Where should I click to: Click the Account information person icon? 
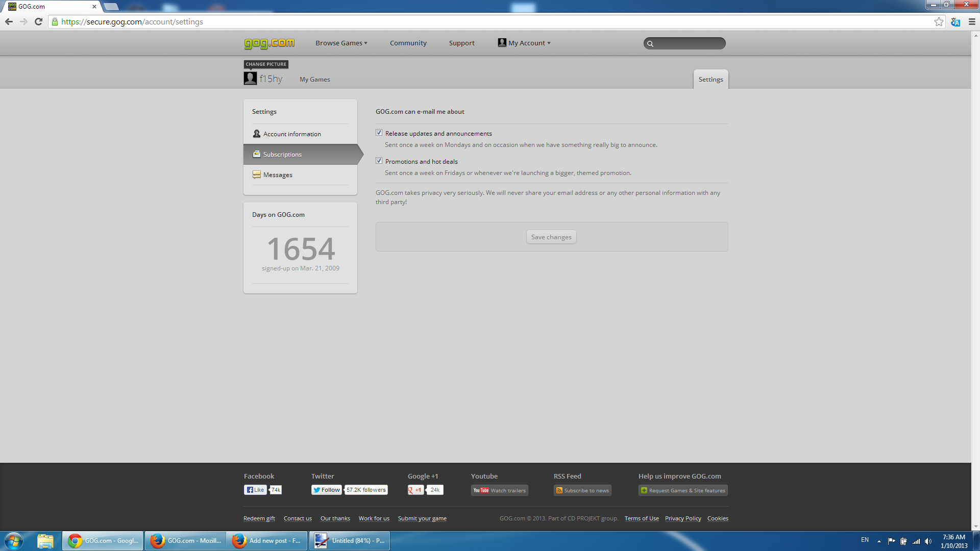tap(257, 134)
